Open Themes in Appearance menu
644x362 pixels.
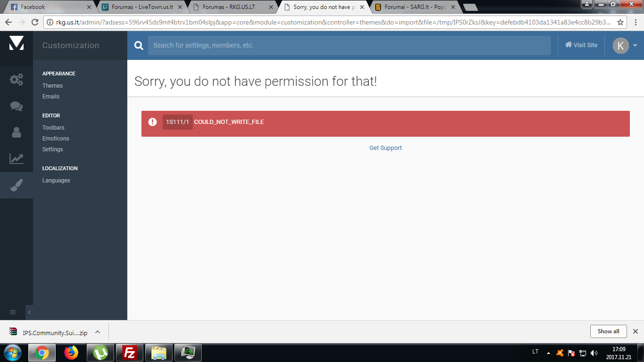coord(52,86)
